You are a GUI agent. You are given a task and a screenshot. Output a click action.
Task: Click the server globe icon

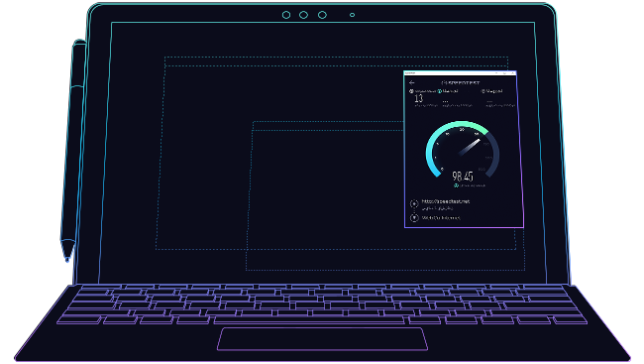[x=414, y=203]
